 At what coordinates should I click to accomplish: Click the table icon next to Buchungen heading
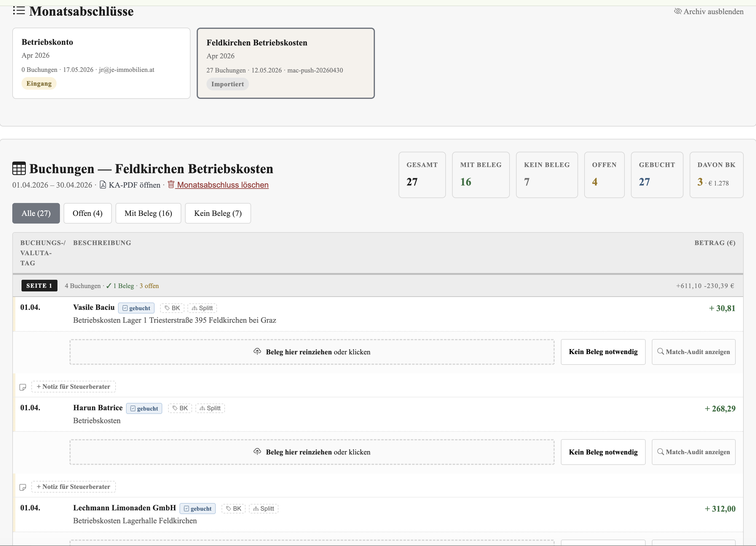click(x=19, y=169)
